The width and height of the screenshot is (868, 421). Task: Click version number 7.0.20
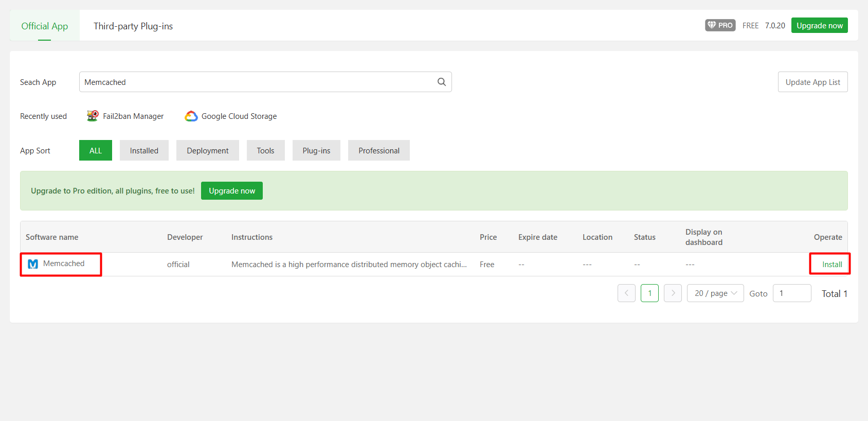point(775,25)
